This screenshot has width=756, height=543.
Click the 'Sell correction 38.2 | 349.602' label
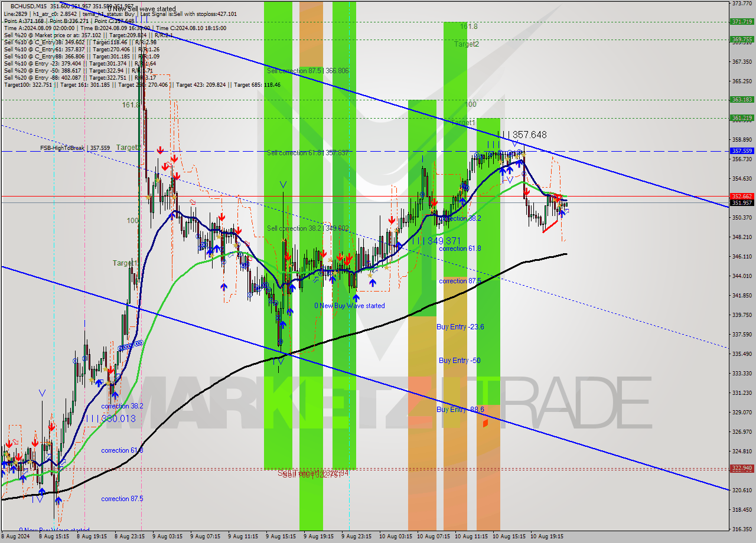(x=308, y=228)
